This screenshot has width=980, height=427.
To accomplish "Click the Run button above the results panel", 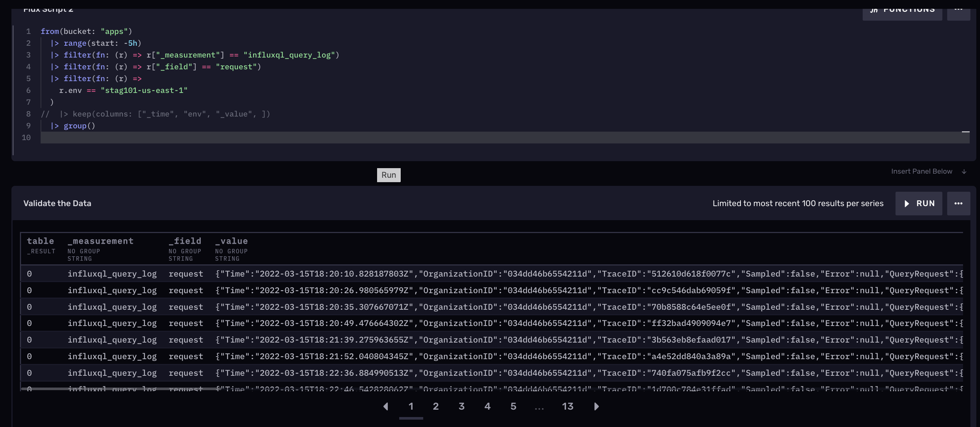I will click(x=389, y=175).
